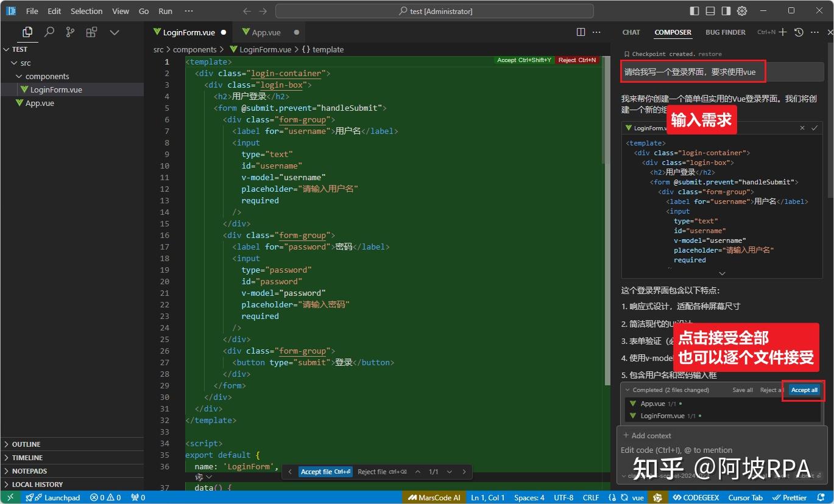Screen dimensions: 834x504
Task: Open the Search view in activity bar
Action: point(49,32)
